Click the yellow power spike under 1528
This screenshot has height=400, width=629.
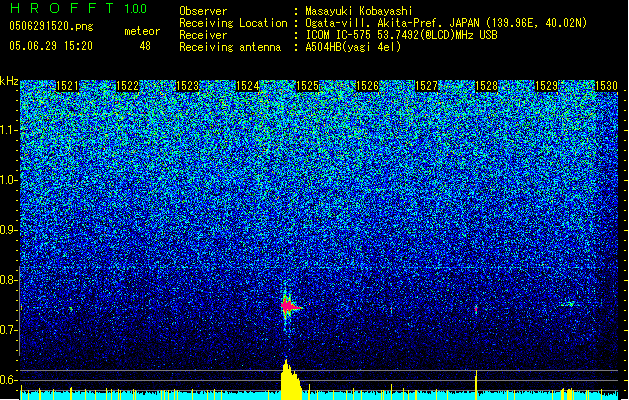tap(476, 385)
